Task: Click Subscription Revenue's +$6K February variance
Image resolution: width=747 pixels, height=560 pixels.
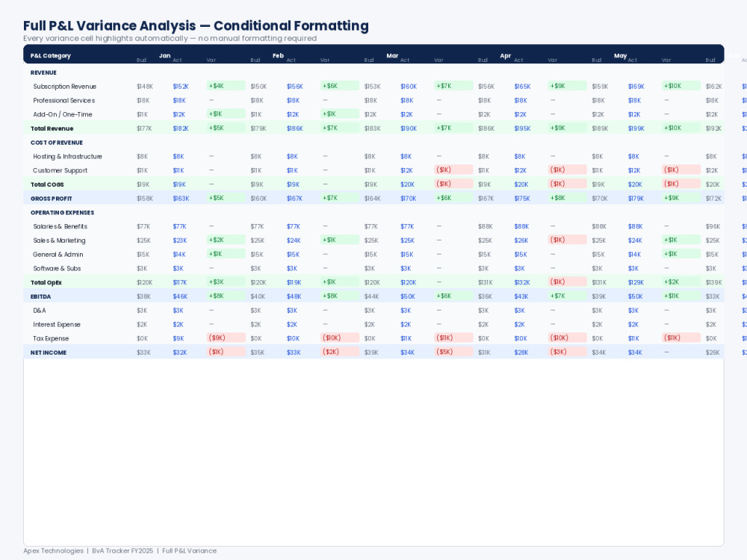Action: [340, 86]
